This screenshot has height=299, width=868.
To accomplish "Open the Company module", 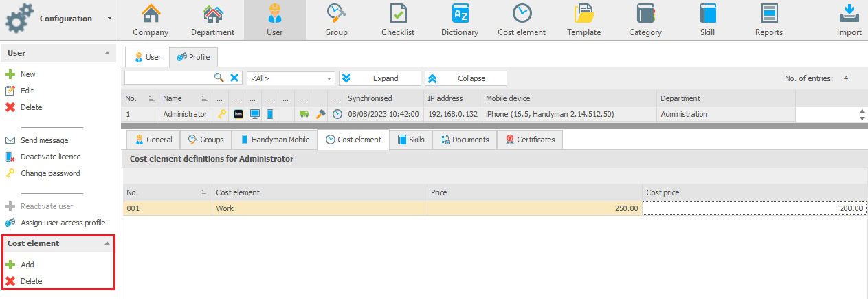I will point(151,20).
